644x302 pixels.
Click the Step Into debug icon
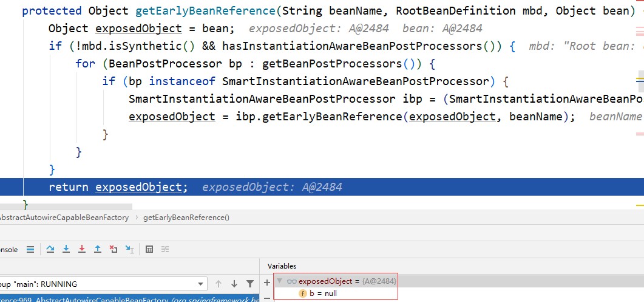click(x=66, y=249)
